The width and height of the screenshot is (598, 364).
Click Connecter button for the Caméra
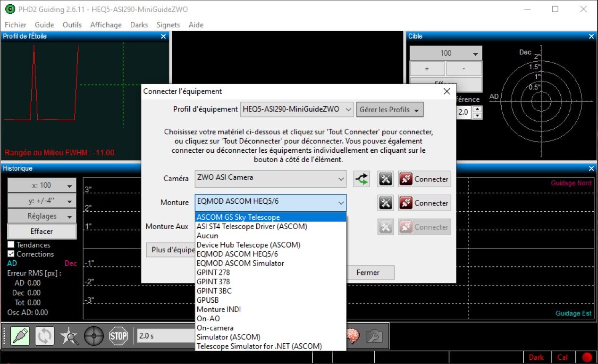click(425, 179)
